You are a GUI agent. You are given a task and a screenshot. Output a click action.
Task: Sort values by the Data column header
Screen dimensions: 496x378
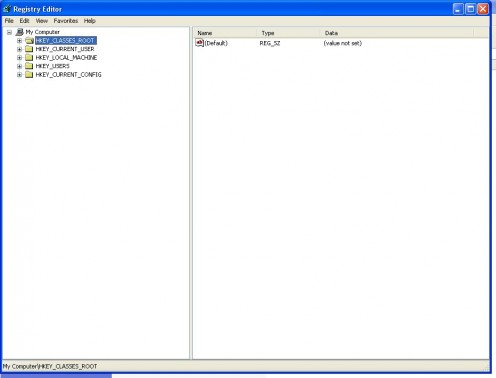coord(397,33)
